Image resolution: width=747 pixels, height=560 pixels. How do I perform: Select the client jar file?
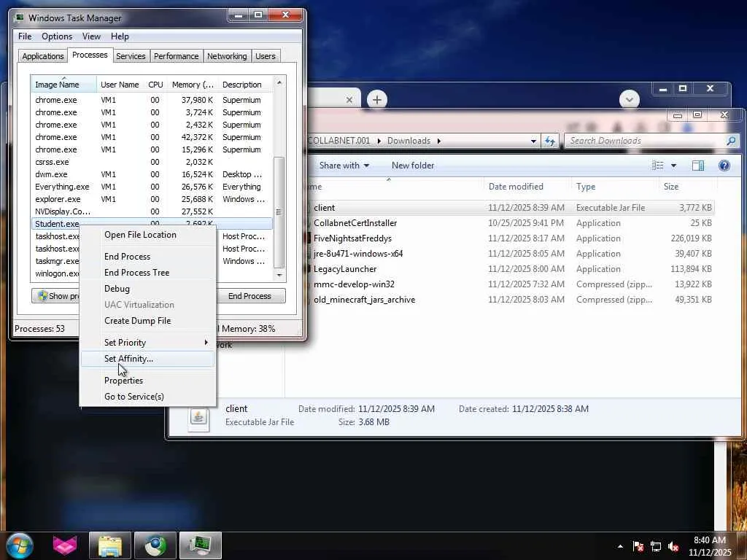click(x=510, y=208)
